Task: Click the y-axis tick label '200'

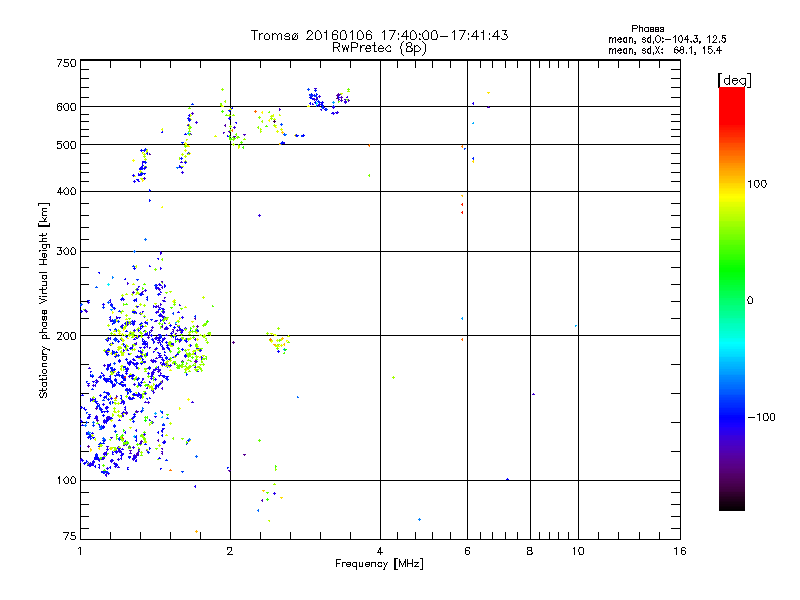Action: click(66, 336)
